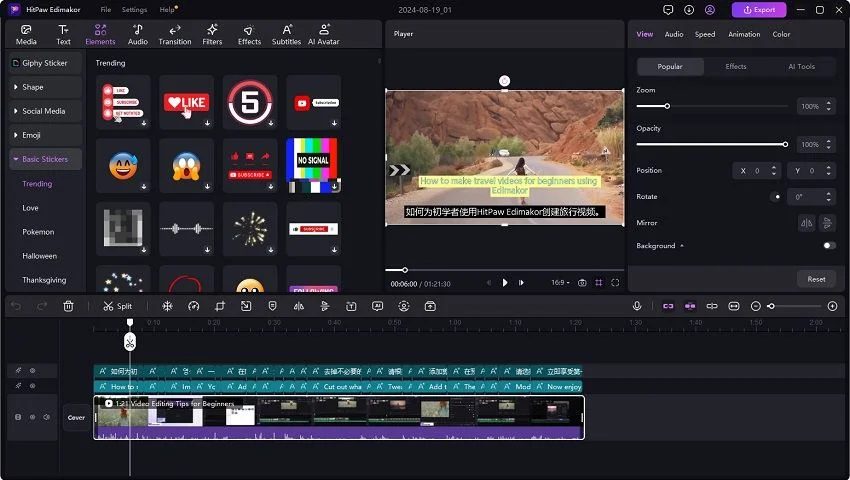Select the Halloween sticker category
850x480 pixels.
pos(40,256)
